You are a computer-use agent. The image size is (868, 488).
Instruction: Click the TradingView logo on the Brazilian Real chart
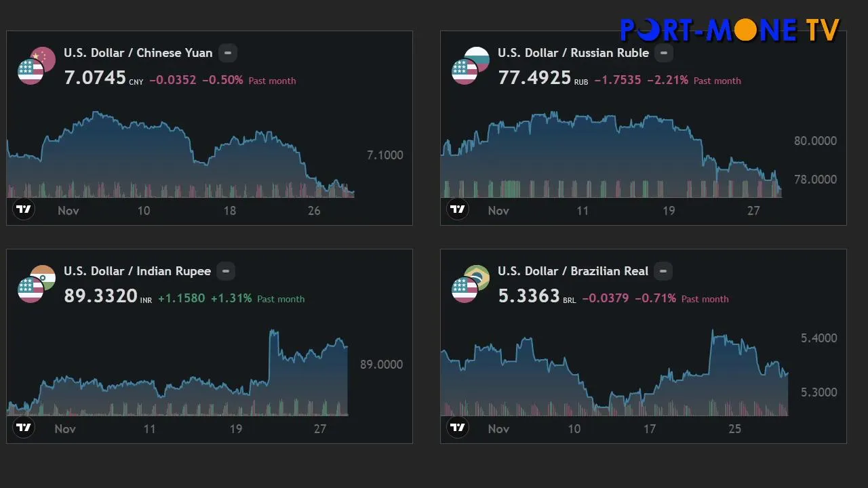coord(458,427)
